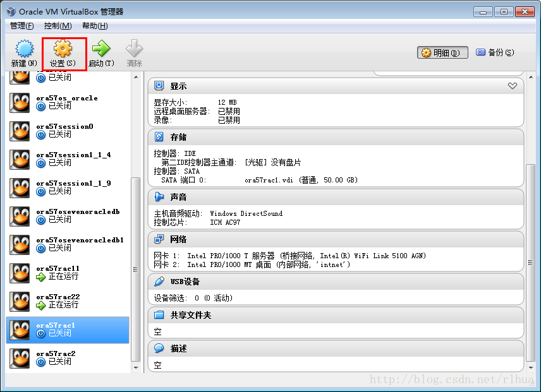Select the ora57session1_1_9 virtual machine

[x=68, y=187]
